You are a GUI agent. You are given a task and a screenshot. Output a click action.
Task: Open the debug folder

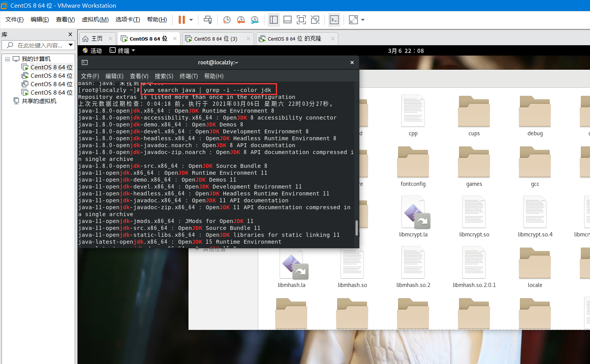coord(535,116)
